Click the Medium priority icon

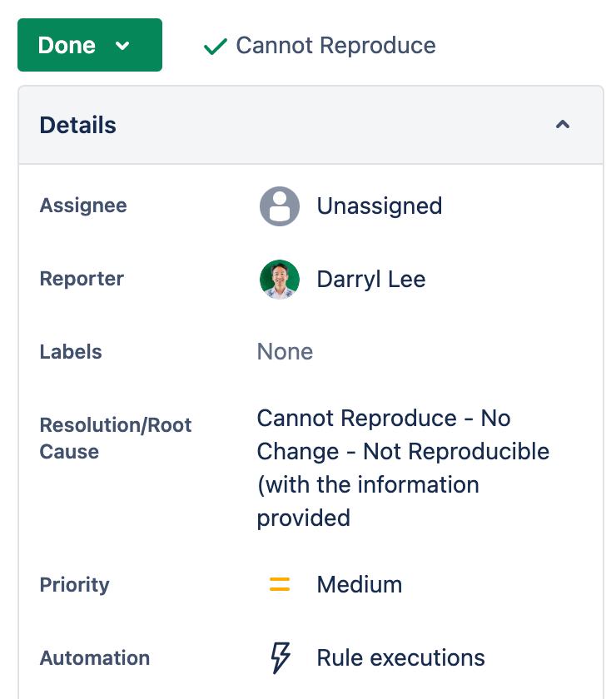(x=280, y=584)
